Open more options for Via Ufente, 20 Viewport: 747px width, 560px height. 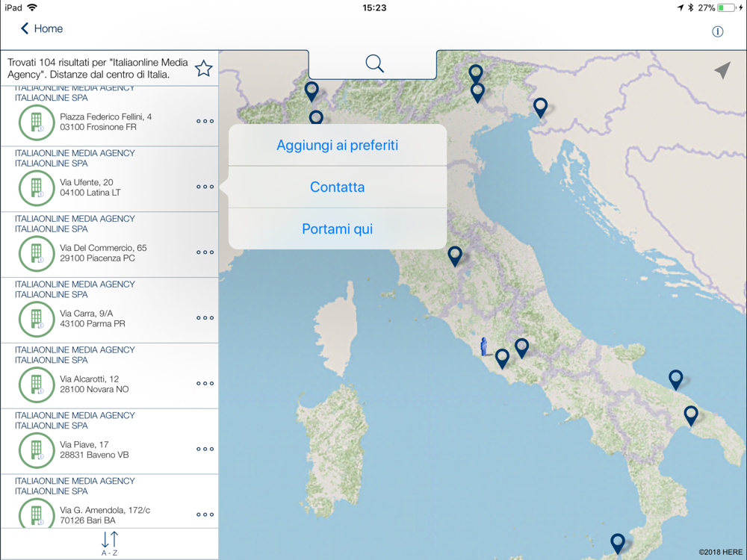[205, 187]
